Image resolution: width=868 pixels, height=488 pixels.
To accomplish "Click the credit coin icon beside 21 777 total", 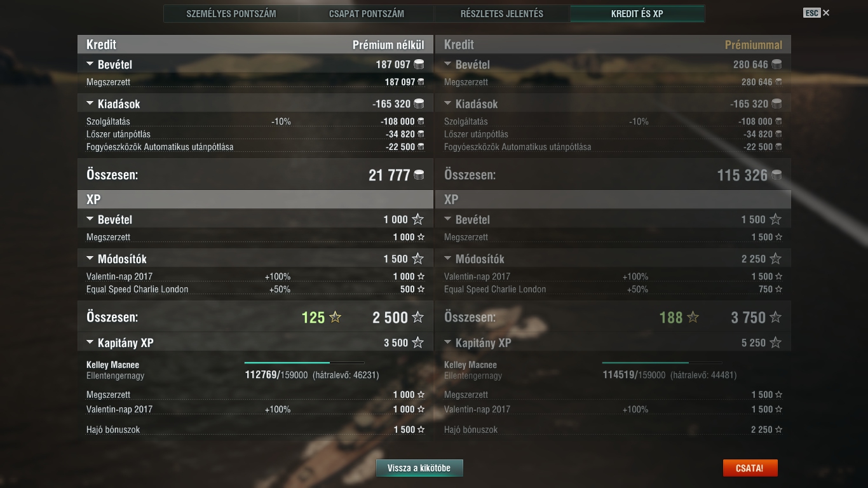I will coord(419,175).
